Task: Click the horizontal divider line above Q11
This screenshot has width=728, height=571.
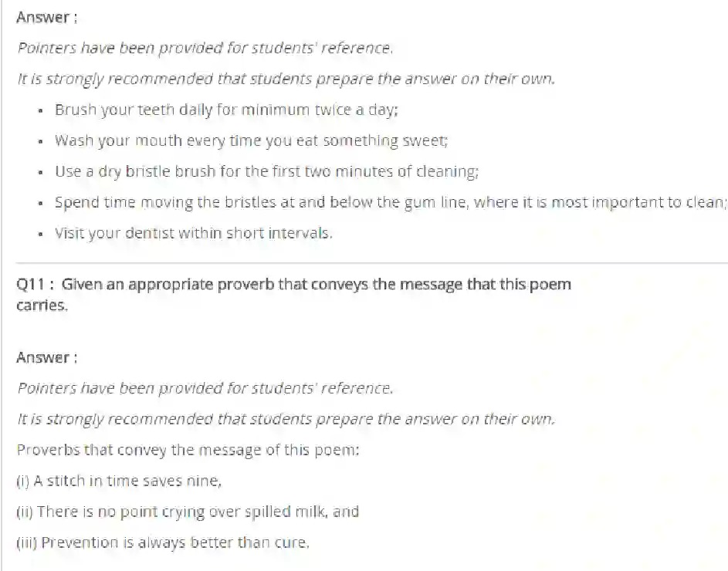Action: click(371, 262)
